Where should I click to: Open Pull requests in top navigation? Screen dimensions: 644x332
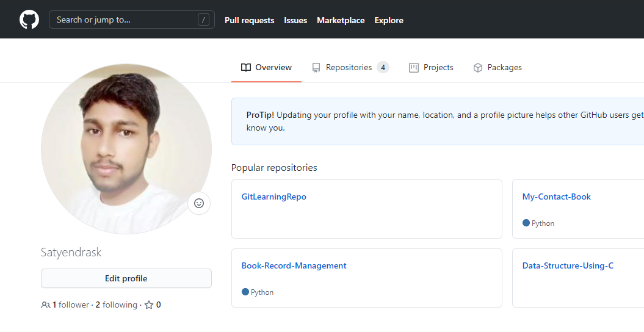[x=249, y=20]
